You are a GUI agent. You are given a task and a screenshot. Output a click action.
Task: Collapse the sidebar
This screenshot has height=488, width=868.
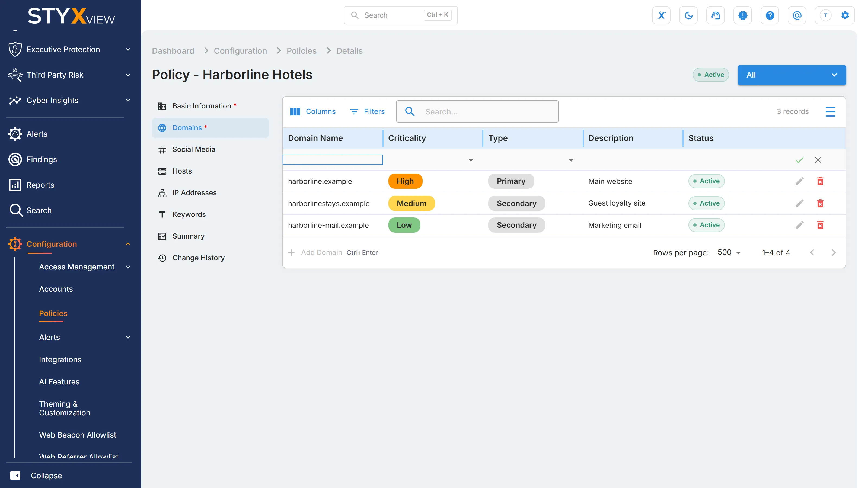pos(36,476)
